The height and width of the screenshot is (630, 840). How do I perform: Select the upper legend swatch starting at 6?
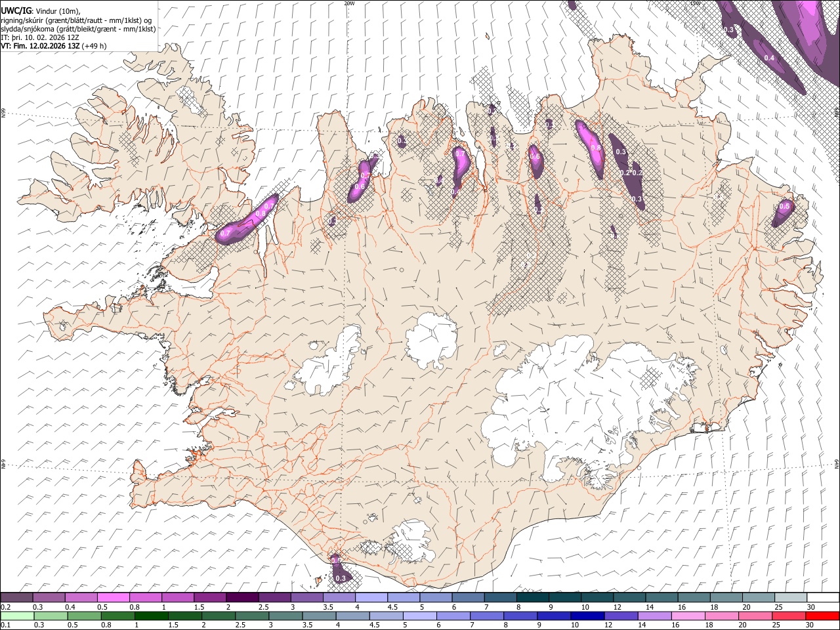[x=469, y=598]
